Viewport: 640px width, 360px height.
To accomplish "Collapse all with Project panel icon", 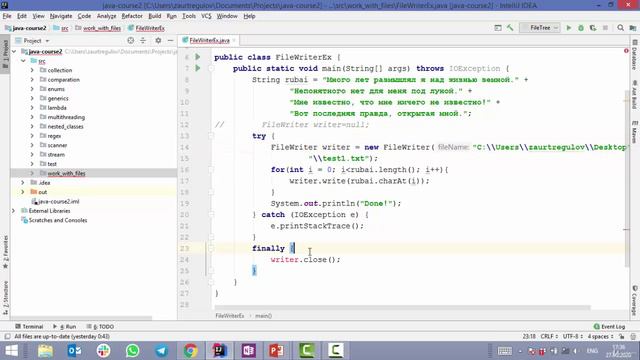I will (143, 40).
